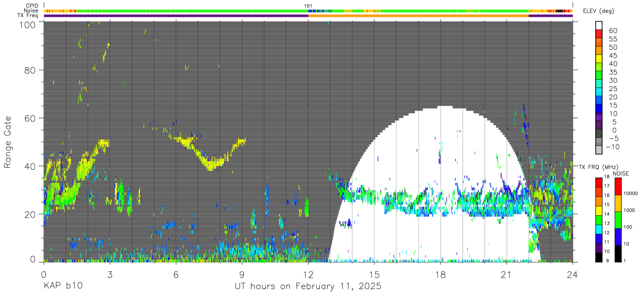644x297 pixels.
Task: Click the CPID label at top left
Action: [x=32, y=6]
